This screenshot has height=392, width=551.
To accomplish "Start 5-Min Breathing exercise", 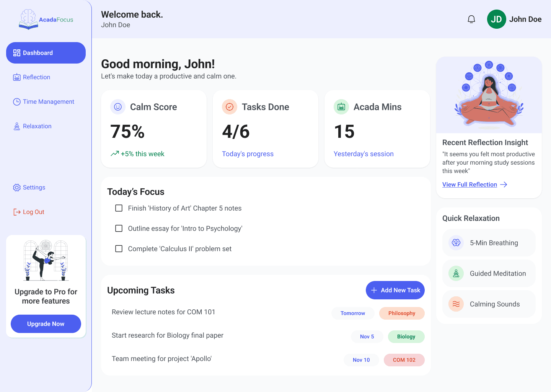I will pos(489,243).
